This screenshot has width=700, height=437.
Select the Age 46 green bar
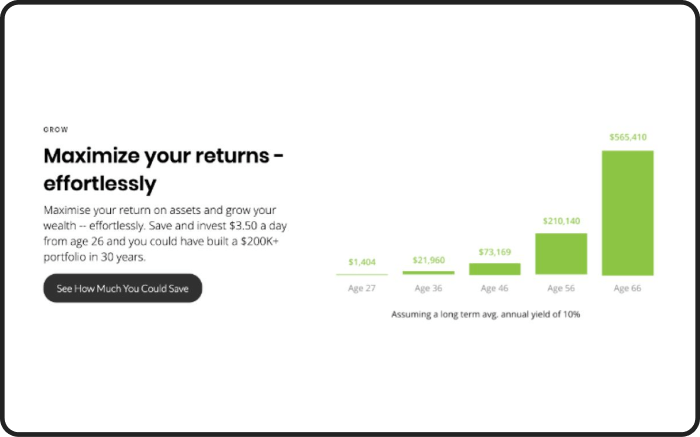point(495,269)
